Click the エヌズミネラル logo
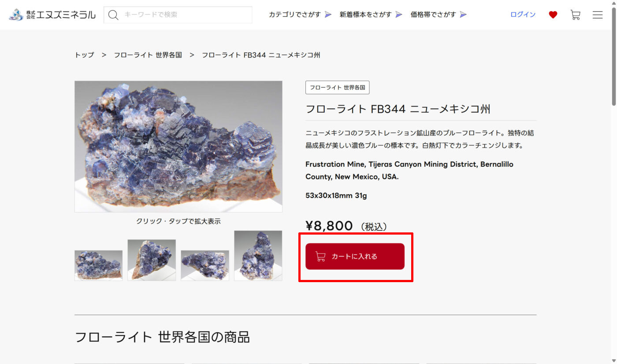Viewport: 617px width, 364px height. coord(52,15)
